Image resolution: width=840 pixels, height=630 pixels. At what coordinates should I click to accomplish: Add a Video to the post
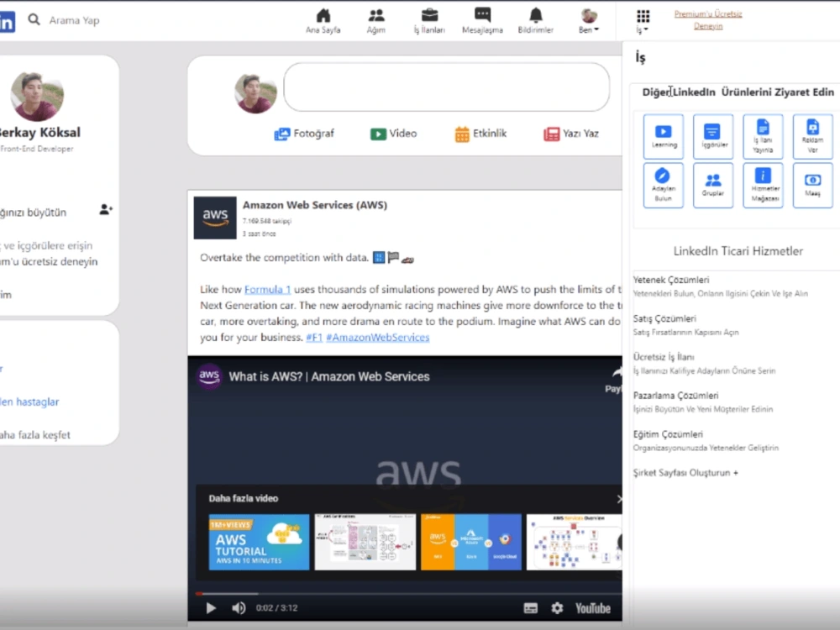pyautogui.click(x=393, y=134)
